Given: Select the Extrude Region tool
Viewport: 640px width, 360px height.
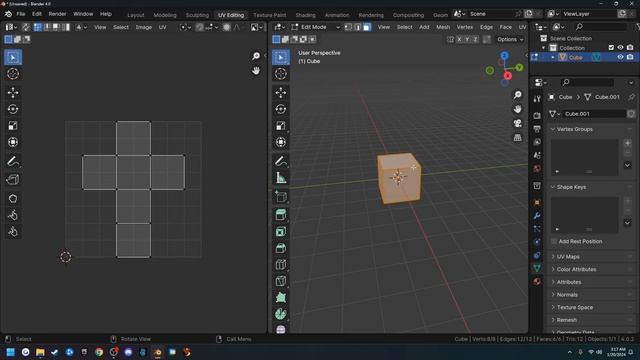Looking at the screenshot, I should (281, 215).
